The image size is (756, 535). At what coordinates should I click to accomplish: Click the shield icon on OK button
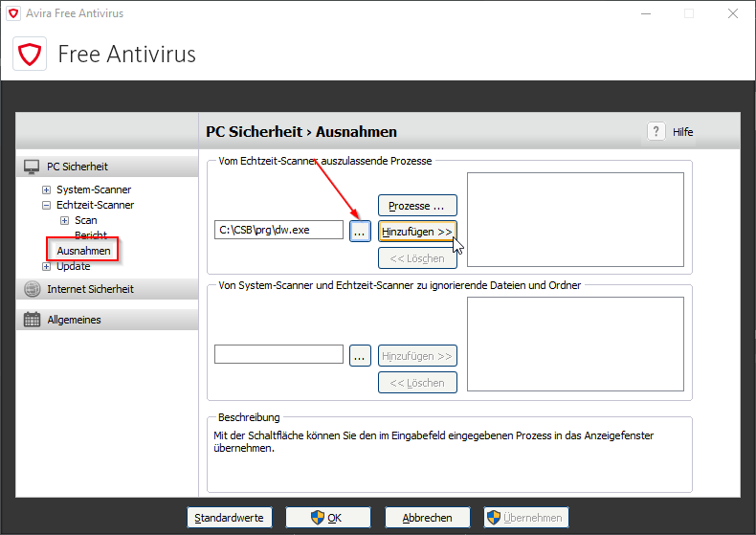tap(318, 518)
